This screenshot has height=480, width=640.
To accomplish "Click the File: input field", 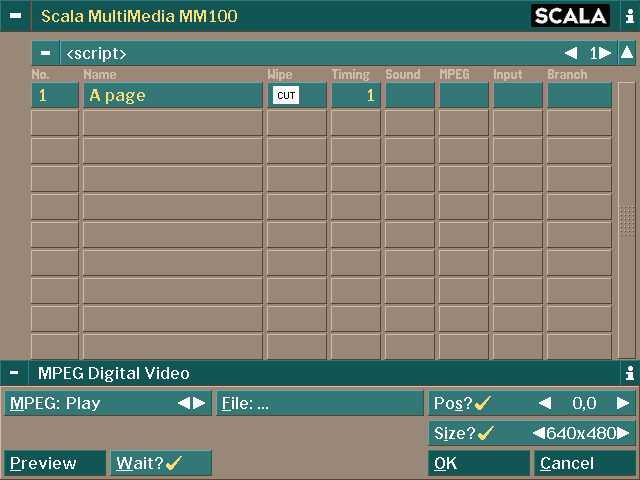I will 320,403.
